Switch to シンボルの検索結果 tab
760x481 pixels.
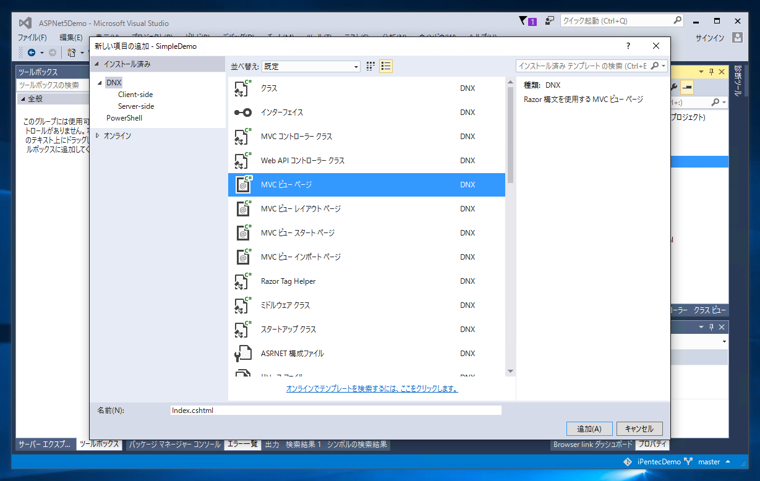click(357, 444)
